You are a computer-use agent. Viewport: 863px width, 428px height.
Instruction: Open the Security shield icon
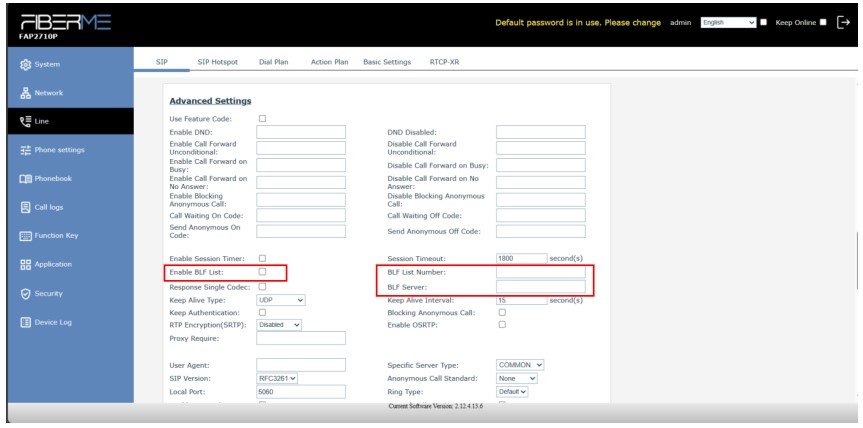(x=25, y=294)
